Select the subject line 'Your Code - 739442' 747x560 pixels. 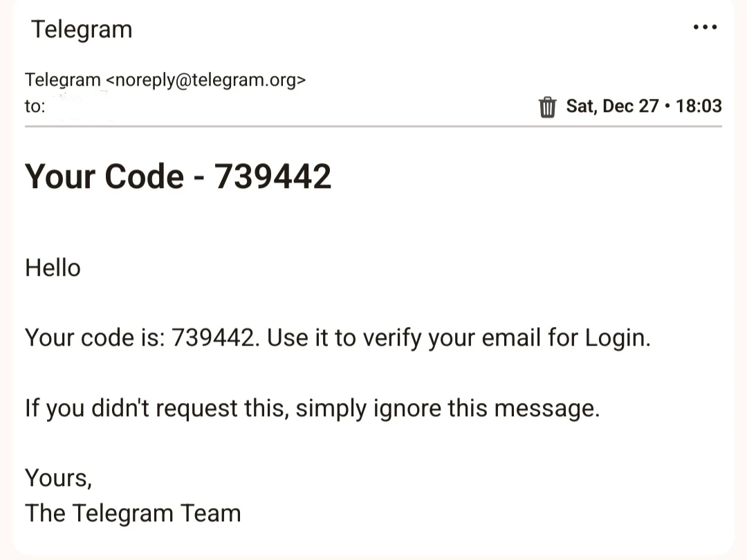(x=178, y=176)
